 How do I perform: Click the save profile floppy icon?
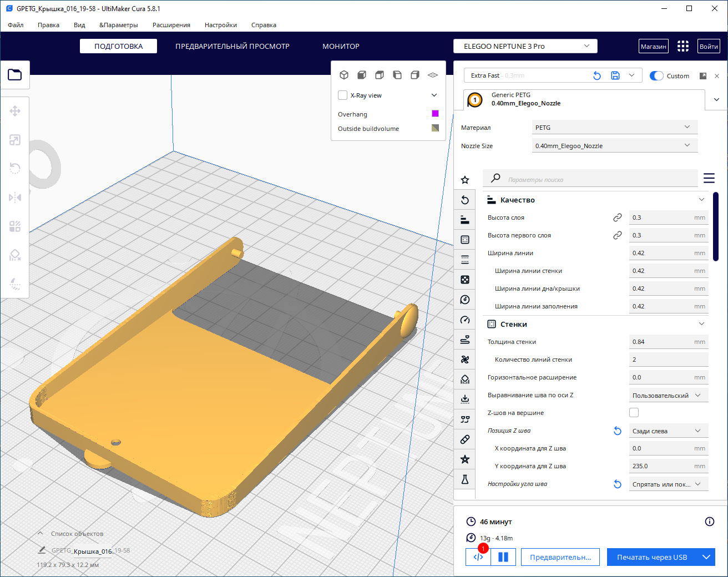tap(615, 75)
